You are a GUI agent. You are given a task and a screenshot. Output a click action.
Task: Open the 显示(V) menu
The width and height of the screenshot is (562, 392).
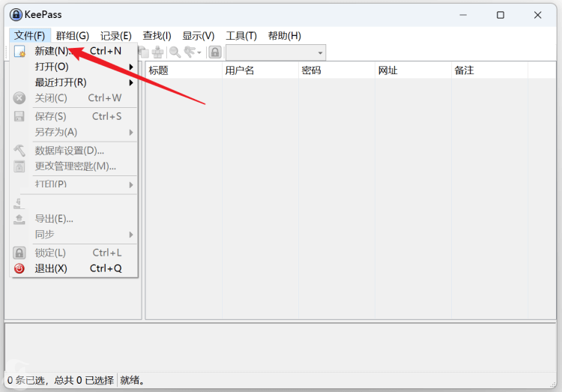(199, 35)
